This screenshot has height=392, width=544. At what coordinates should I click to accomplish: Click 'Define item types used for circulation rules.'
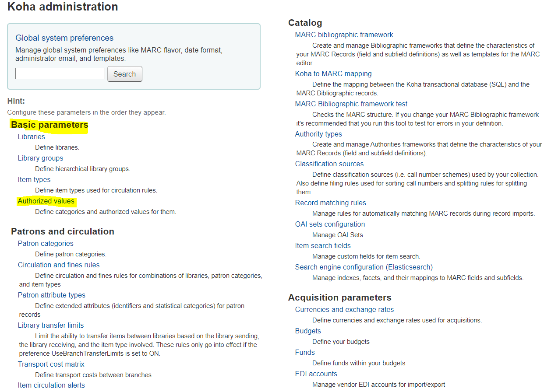click(x=96, y=190)
